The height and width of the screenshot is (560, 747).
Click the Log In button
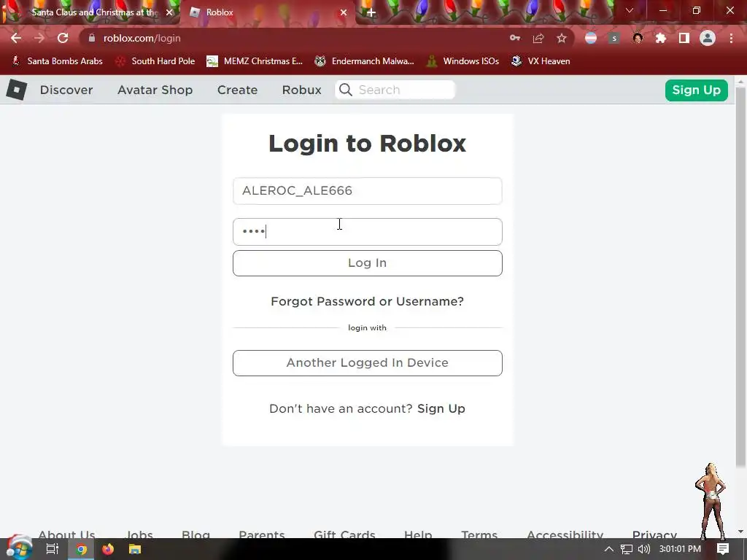point(368,262)
